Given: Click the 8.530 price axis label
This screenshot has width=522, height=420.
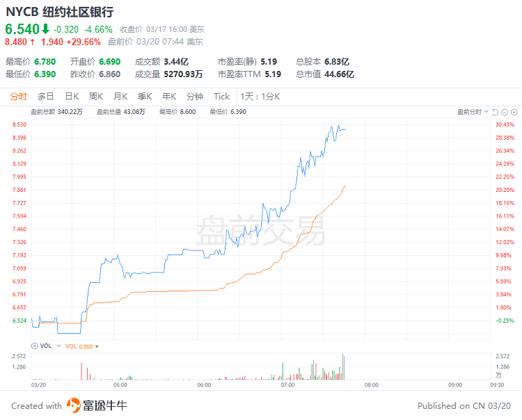Looking at the screenshot, I should pyautogui.click(x=19, y=124).
